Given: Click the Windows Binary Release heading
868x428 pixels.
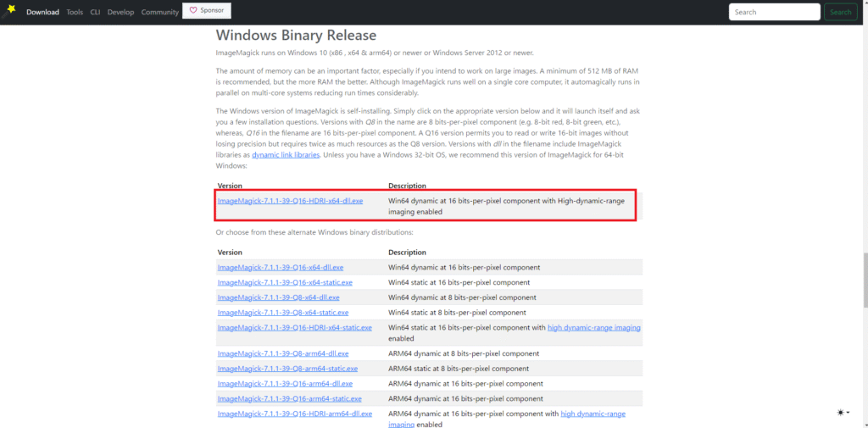Looking at the screenshot, I should 296,35.
